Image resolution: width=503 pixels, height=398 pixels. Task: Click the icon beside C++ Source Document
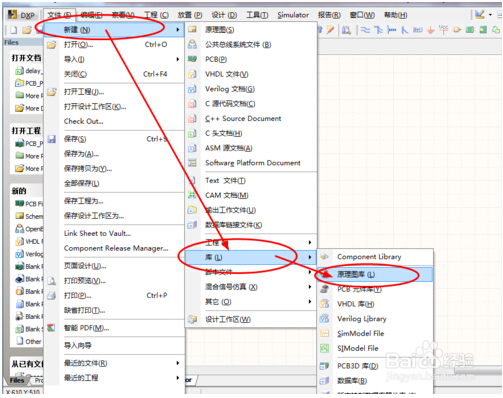coord(192,118)
